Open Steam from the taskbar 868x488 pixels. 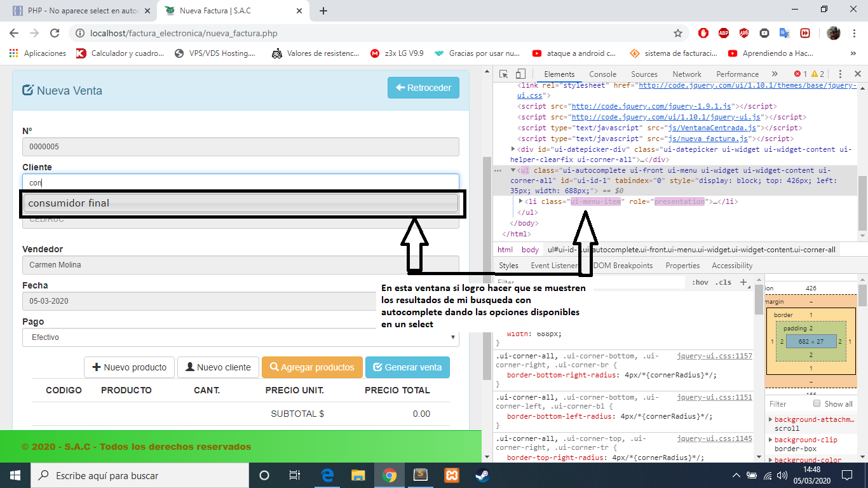pyautogui.click(x=483, y=475)
